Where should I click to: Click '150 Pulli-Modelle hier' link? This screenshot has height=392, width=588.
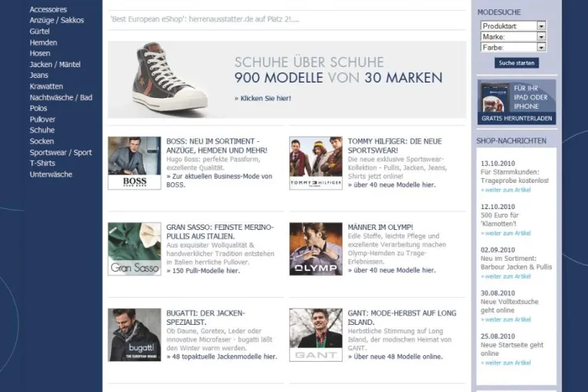tap(203, 270)
